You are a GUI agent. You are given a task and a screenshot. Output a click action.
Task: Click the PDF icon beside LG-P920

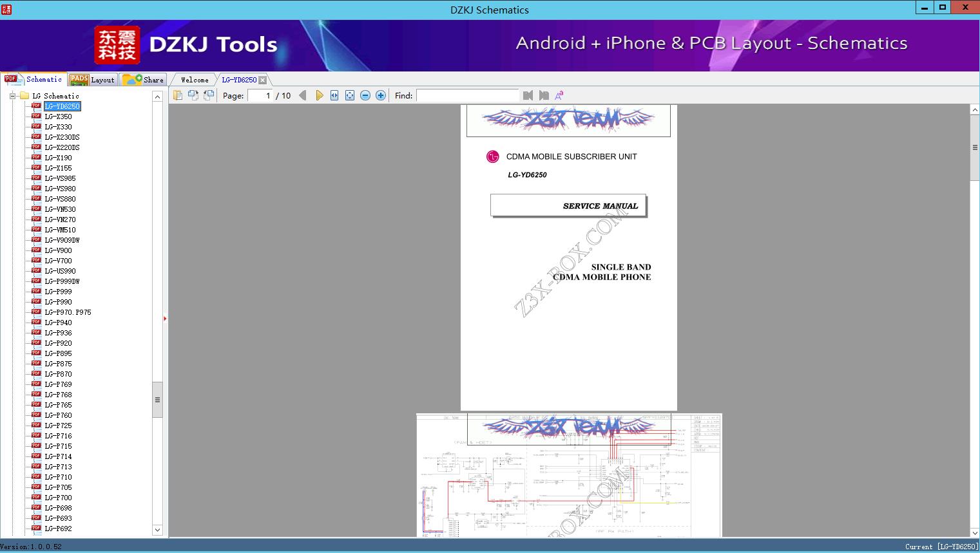click(36, 342)
